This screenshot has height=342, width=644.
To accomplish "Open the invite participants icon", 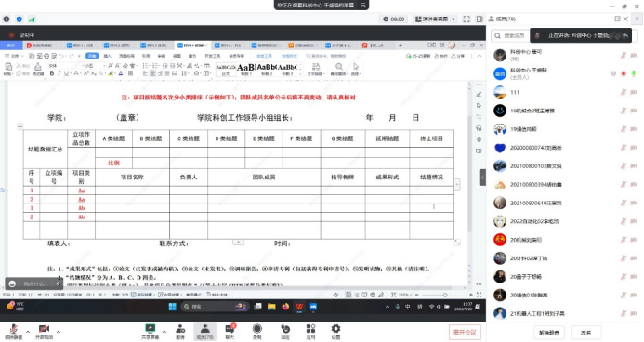I will 180,332.
